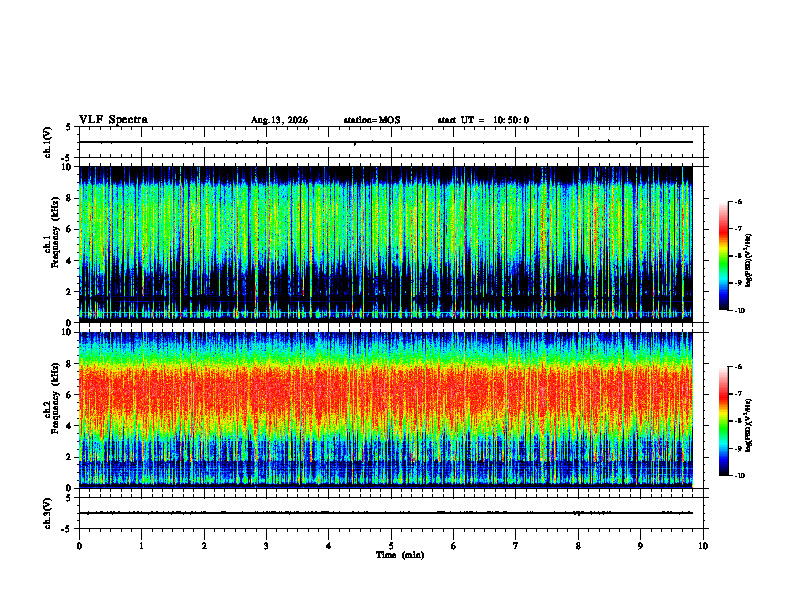Click the 'station=MOS' label
The image size is (792, 612).
pyautogui.click(x=372, y=120)
